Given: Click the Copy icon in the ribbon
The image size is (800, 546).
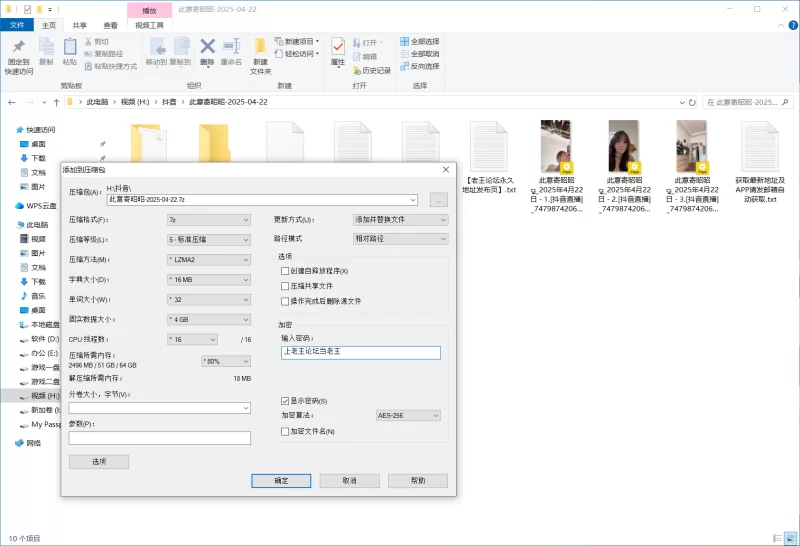Looking at the screenshot, I should 46,52.
